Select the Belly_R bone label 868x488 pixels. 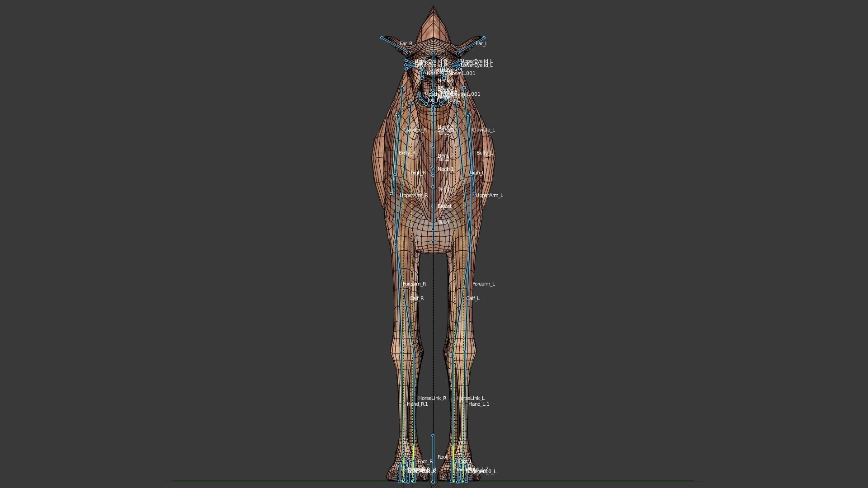[407, 153]
